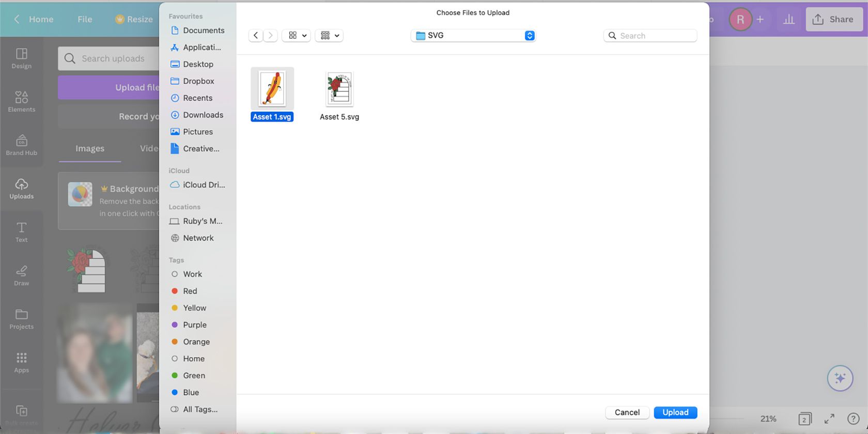Screen dimensions: 868x434
Task: Open Canva help question mark
Action: [x=853, y=419]
